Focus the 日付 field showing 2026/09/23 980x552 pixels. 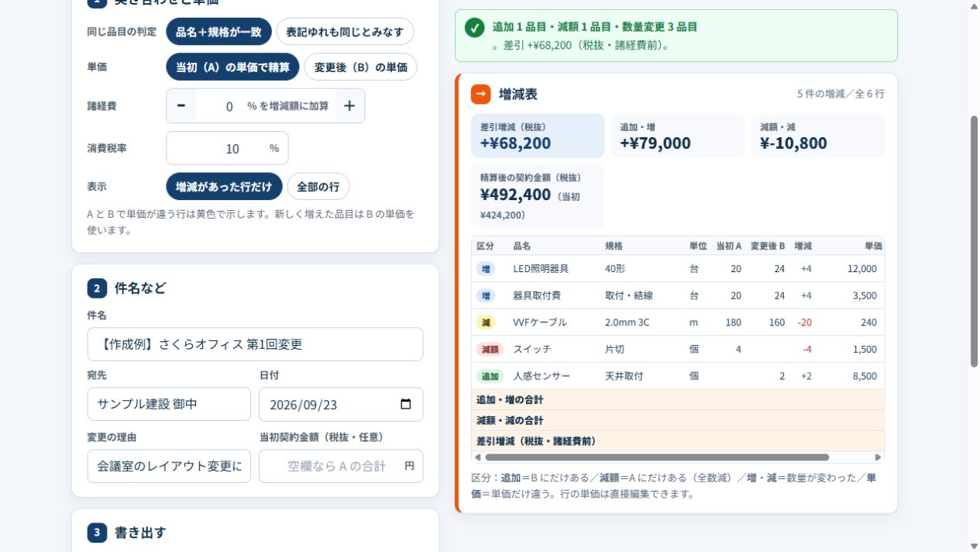click(x=341, y=404)
